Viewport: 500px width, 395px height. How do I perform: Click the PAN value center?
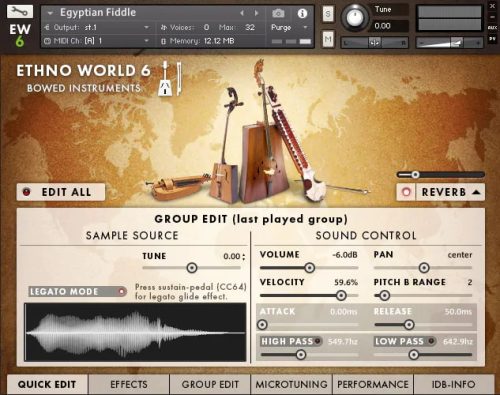pos(460,255)
